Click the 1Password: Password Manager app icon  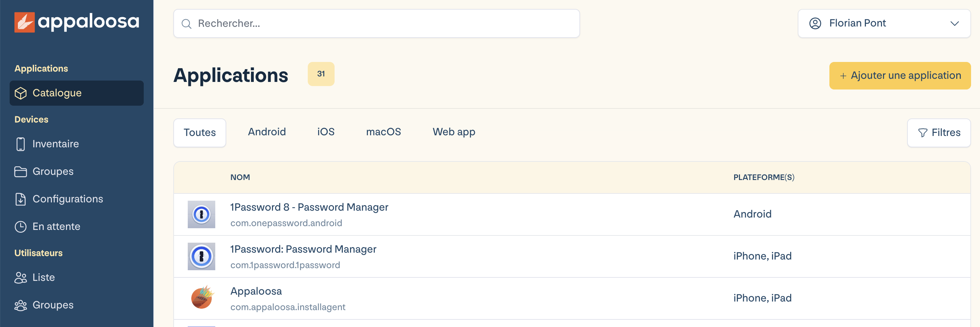click(x=201, y=256)
